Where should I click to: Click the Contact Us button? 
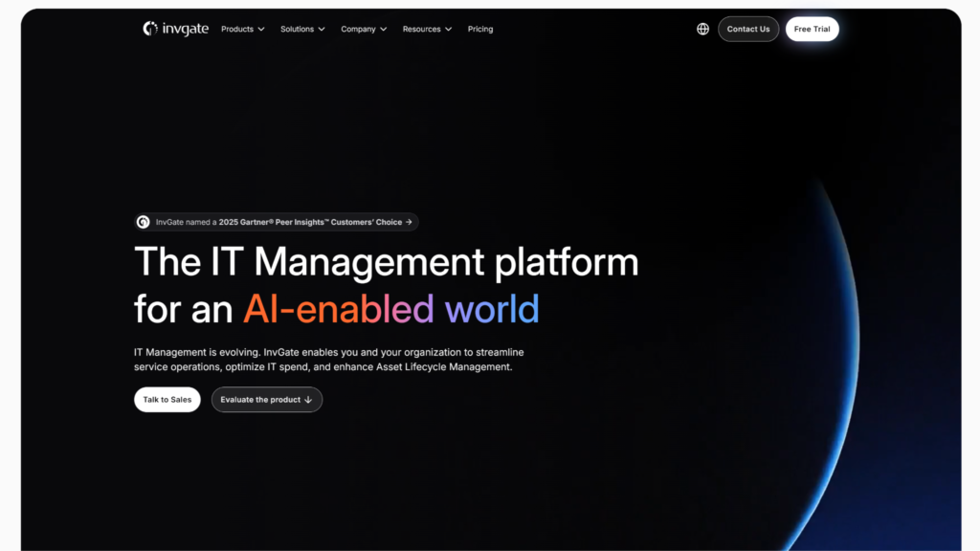(x=748, y=29)
